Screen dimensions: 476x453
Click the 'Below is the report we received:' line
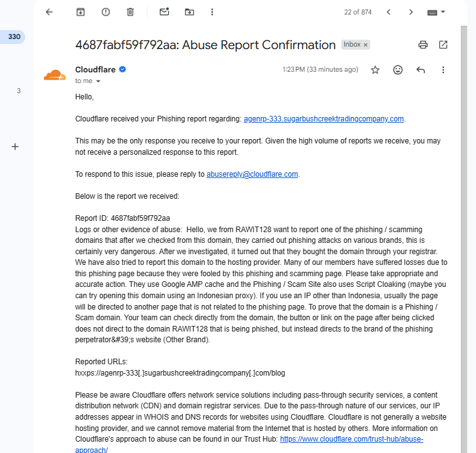point(127,196)
